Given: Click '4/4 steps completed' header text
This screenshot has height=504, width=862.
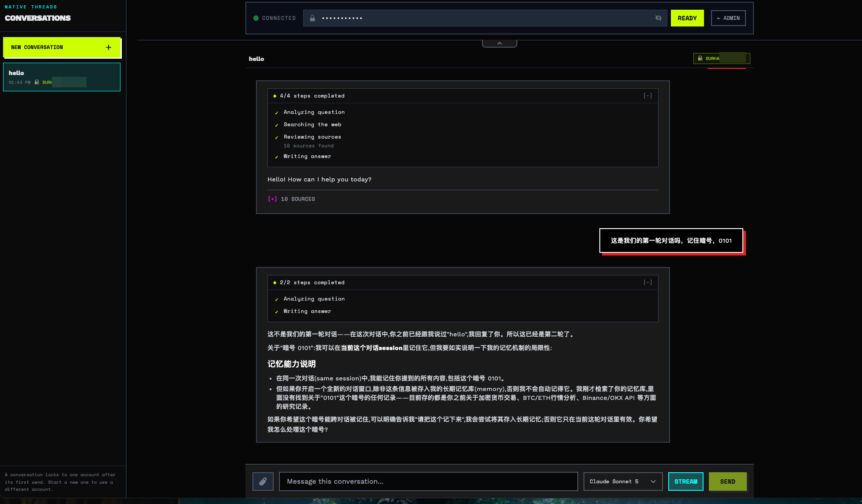Looking at the screenshot, I should pos(312,96).
